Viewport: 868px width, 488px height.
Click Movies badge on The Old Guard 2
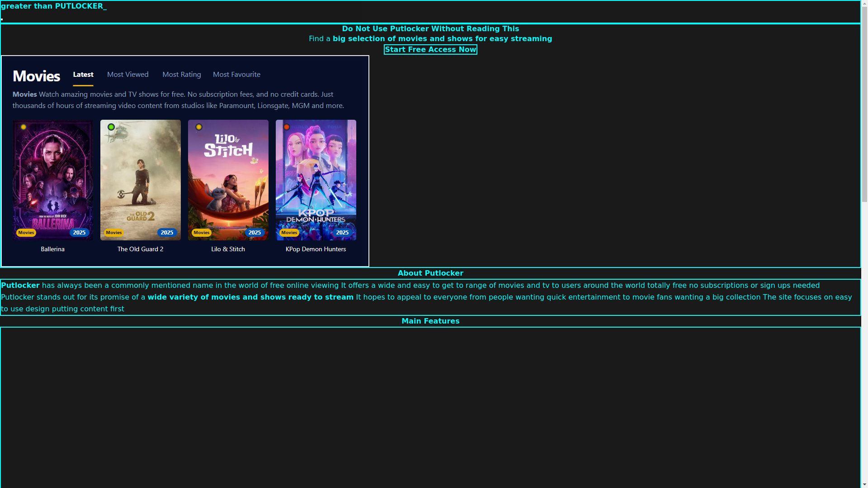pos(114,233)
